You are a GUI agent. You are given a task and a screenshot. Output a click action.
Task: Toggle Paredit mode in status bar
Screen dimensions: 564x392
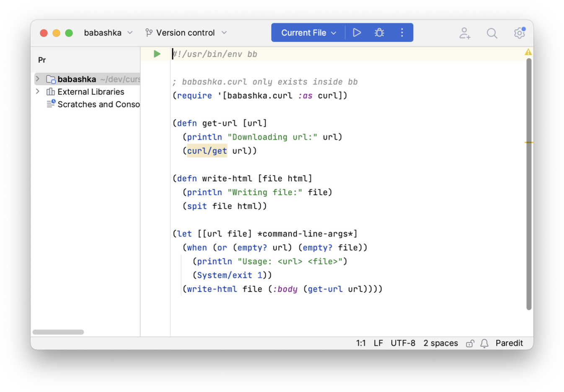click(x=509, y=343)
